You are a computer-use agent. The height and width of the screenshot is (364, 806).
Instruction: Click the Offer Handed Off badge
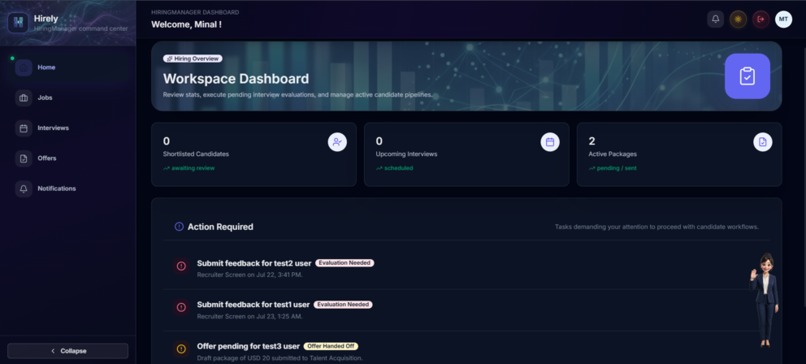pyautogui.click(x=331, y=346)
